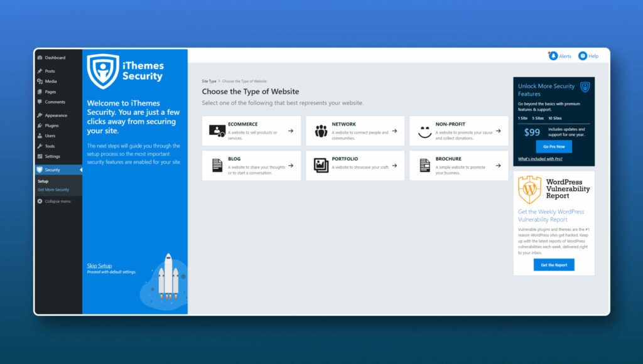
Task: Click the iThemes Security shield logo
Action: (103, 72)
